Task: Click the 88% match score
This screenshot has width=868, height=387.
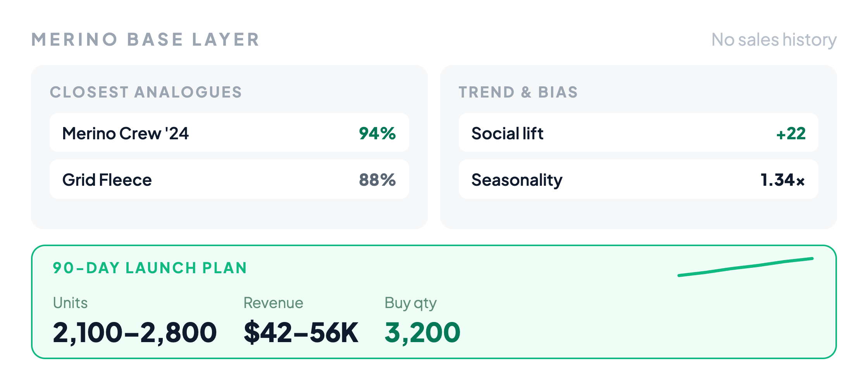Action: (377, 180)
